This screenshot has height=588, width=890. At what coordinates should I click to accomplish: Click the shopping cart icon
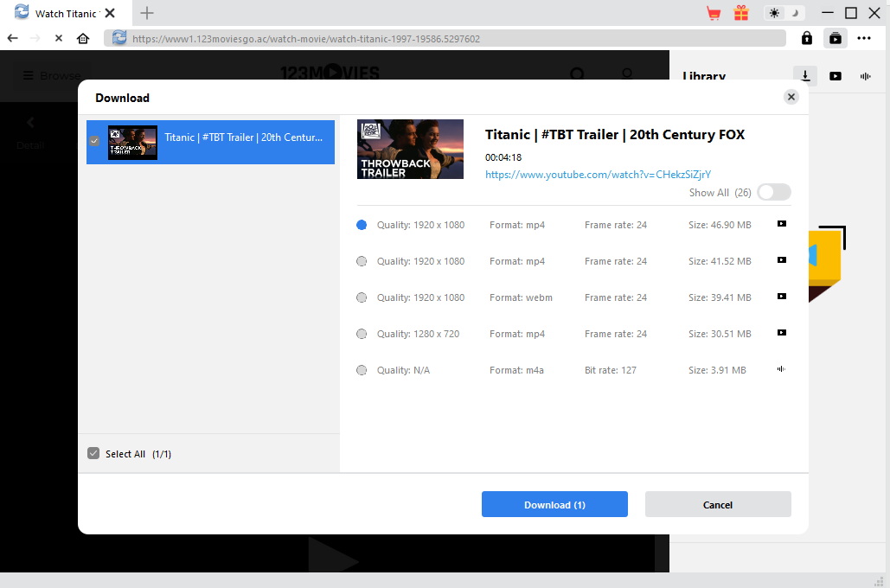pos(714,13)
